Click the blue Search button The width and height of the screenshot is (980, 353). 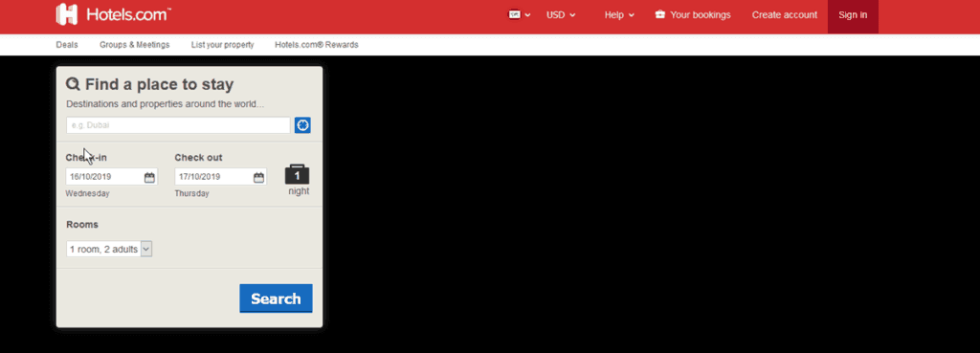tap(276, 298)
